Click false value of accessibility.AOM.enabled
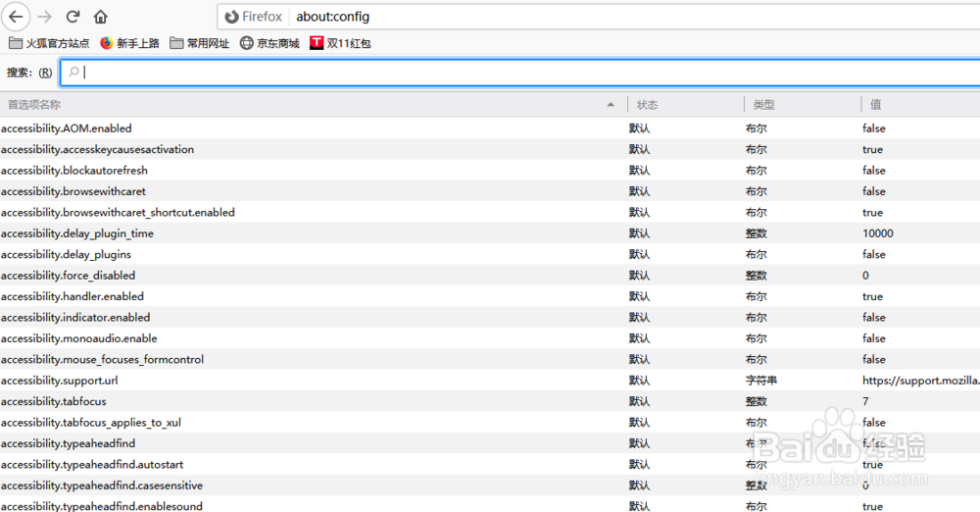The width and height of the screenshot is (980, 512). pos(874,128)
